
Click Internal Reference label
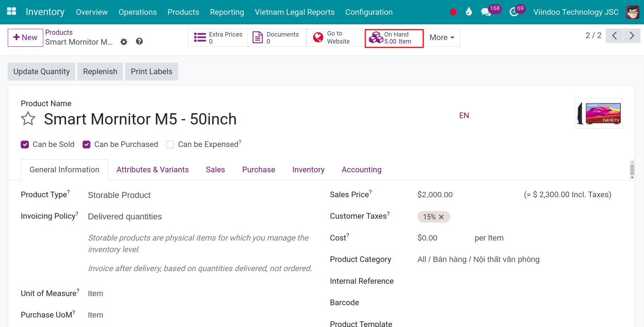click(x=362, y=281)
